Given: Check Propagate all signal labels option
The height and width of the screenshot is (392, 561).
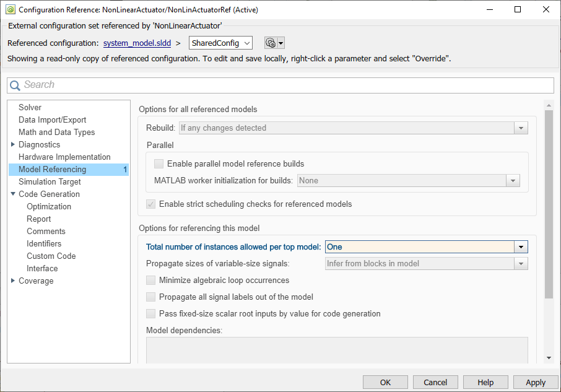Looking at the screenshot, I should click(x=151, y=297).
